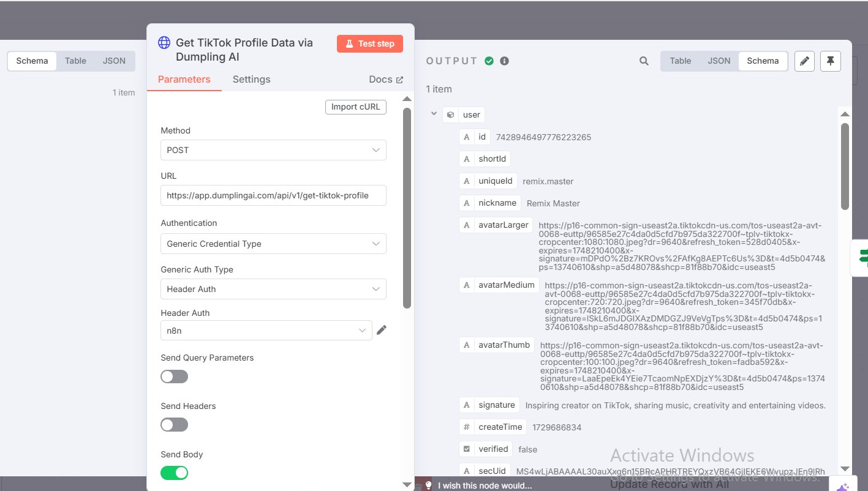Select the avatarMedium schema field
Viewport: 868px width, 491px height.
(499, 285)
